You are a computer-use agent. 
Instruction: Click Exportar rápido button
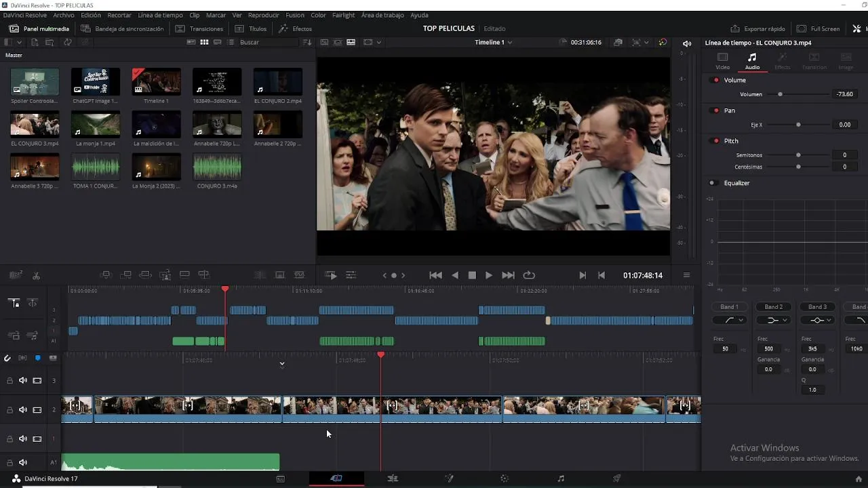(x=757, y=28)
